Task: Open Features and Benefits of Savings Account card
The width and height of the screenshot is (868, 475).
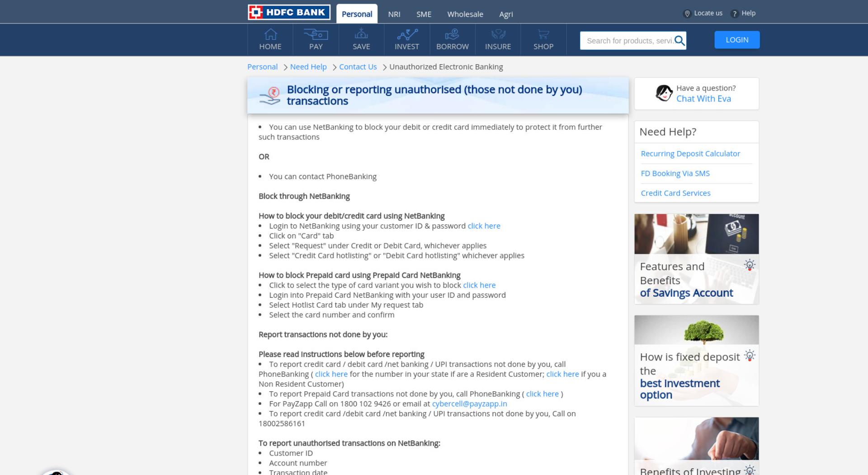Action: pyautogui.click(x=697, y=259)
